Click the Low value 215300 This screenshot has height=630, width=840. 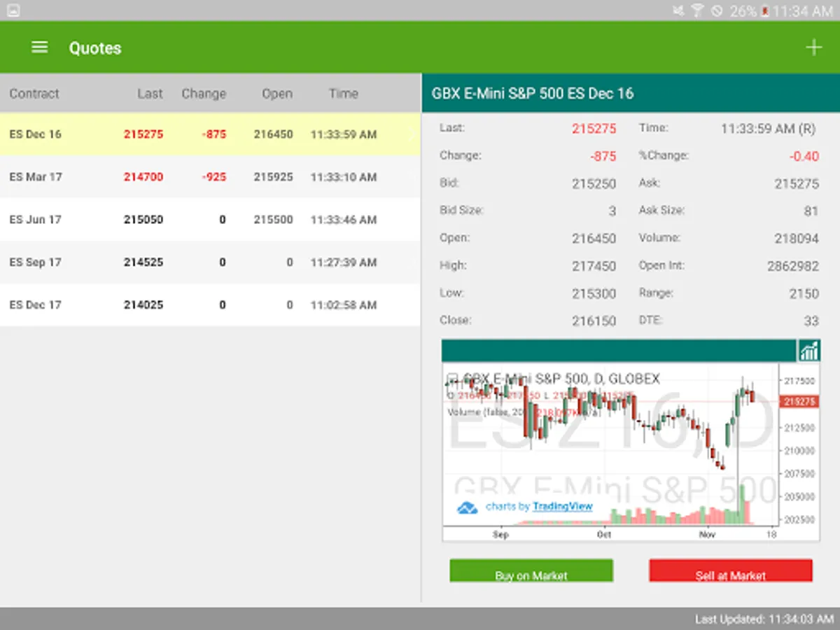pyautogui.click(x=594, y=294)
